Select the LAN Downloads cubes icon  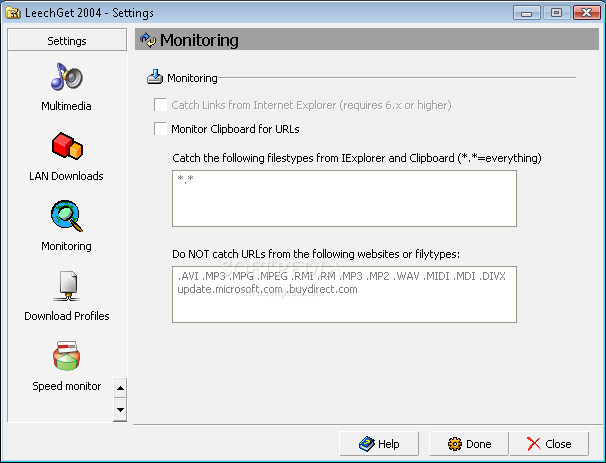click(67, 146)
